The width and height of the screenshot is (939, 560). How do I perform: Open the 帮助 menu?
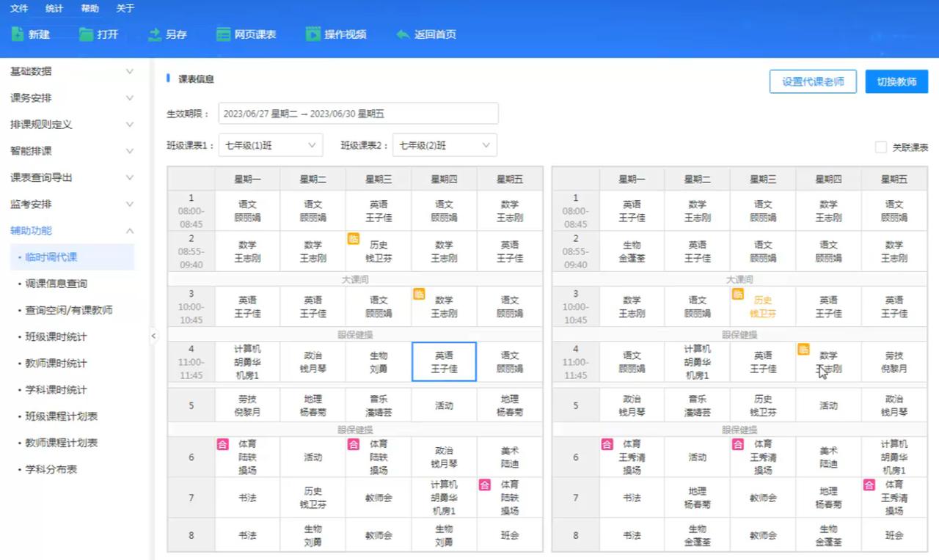coord(89,9)
